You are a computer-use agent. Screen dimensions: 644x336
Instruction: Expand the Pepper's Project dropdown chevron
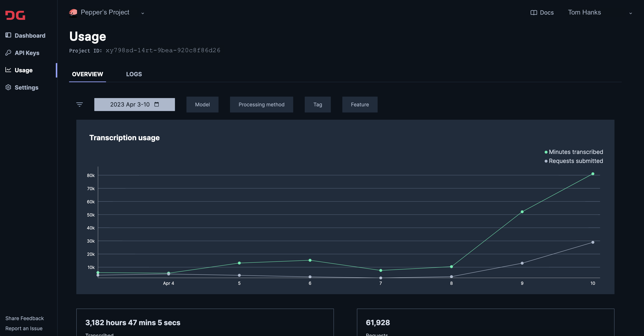pyautogui.click(x=143, y=13)
